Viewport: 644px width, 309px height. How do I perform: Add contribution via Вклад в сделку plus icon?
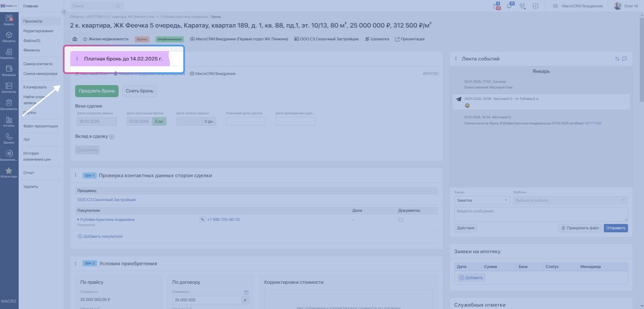(111, 137)
